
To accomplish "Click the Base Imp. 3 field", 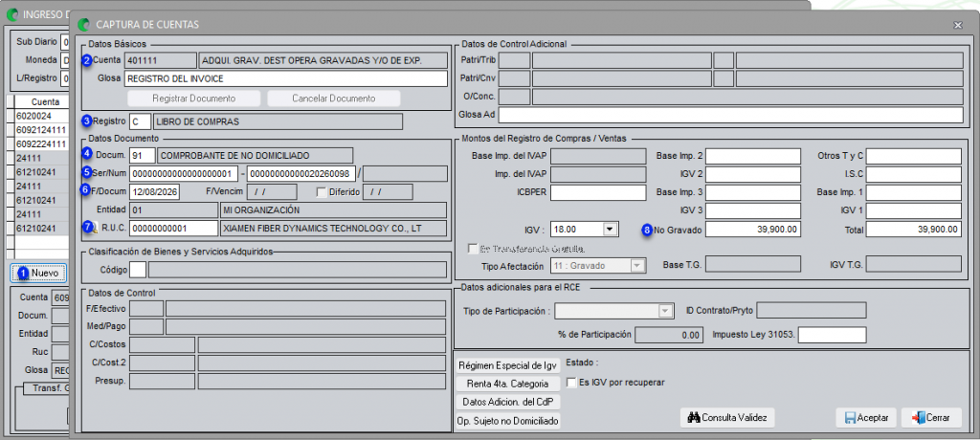I will point(753,192).
